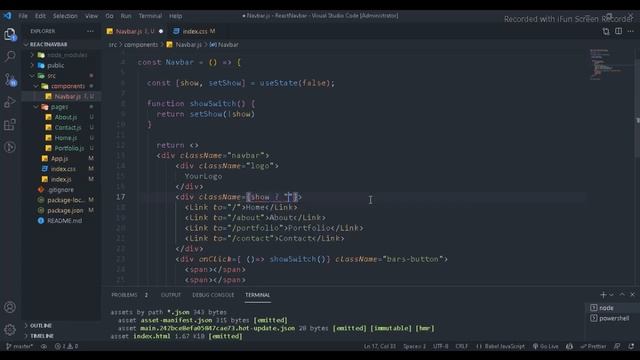
Task: Open the Explorer view in activity bar
Action: 10,34
